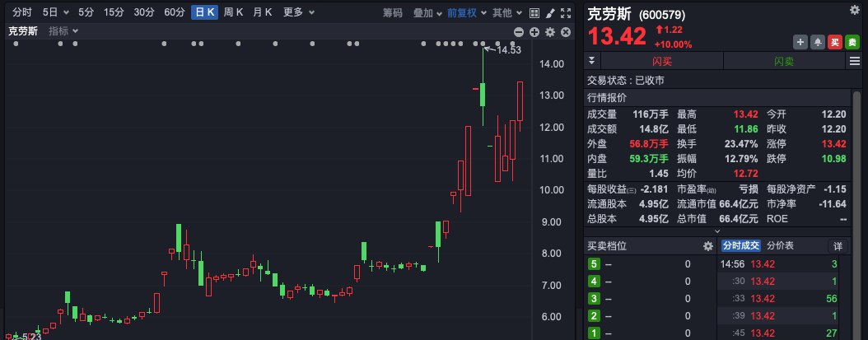Click sell level 2 green badge
The height and width of the screenshot is (340, 868).
click(594, 316)
